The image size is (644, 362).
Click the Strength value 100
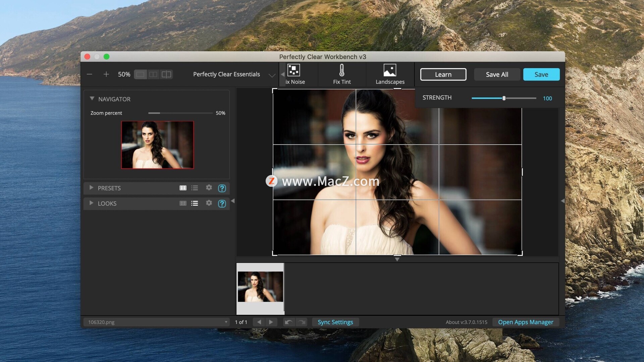click(x=547, y=98)
